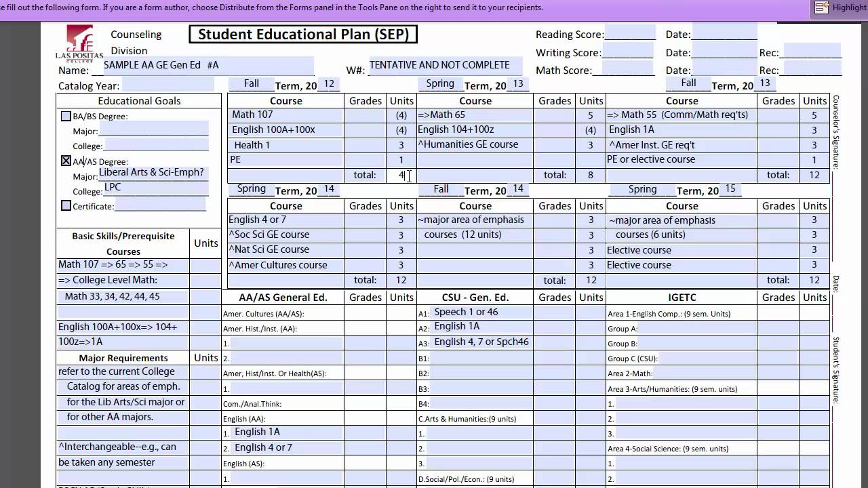Screen dimensions: 868x488
Task: Click the term year field containing 12
Action: pyautogui.click(x=329, y=83)
